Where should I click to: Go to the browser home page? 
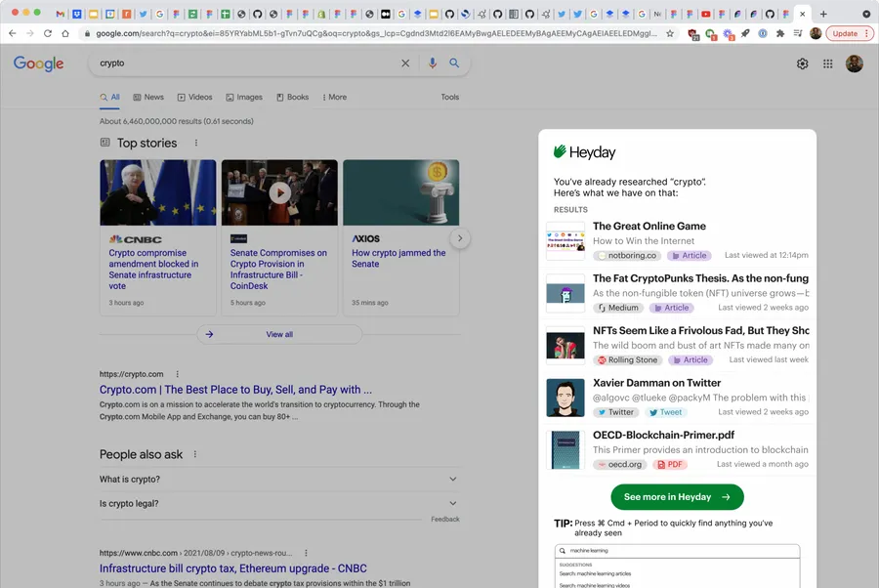coord(65,33)
